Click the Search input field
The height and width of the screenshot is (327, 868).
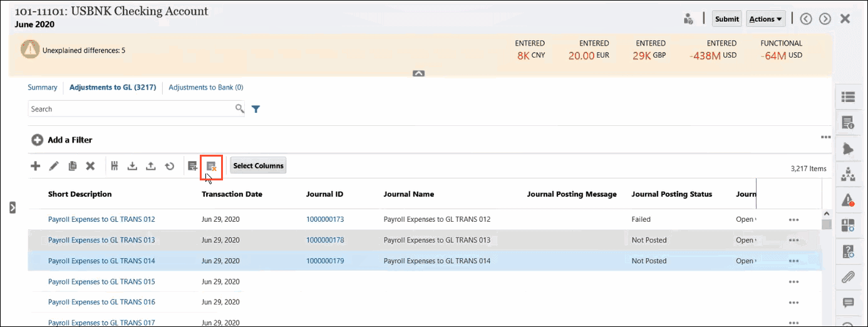(x=132, y=109)
